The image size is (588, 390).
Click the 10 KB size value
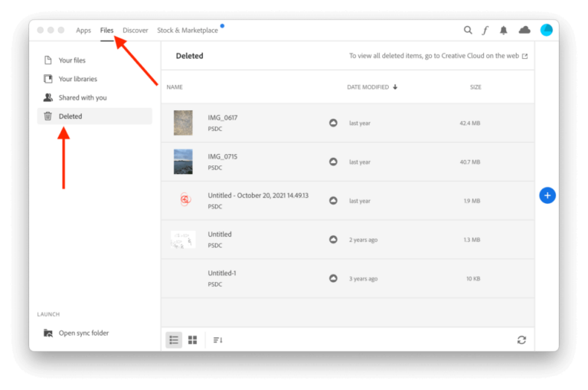pyautogui.click(x=473, y=279)
